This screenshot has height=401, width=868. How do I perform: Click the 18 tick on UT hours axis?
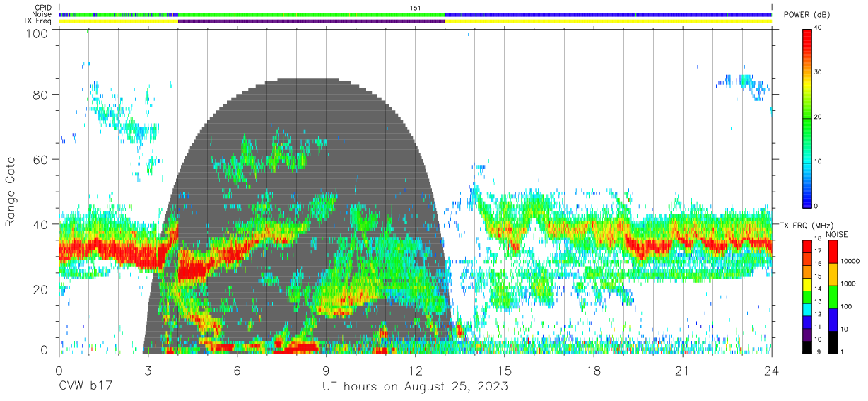(593, 371)
